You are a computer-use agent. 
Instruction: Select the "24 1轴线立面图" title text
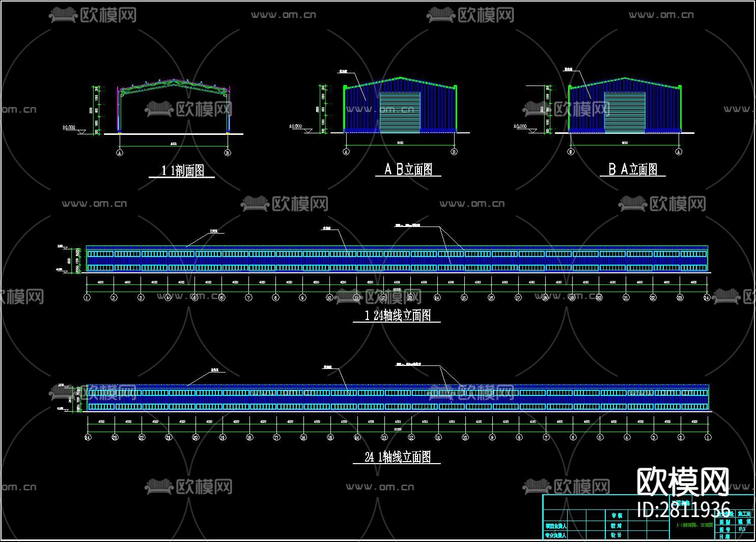tap(398, 457)
